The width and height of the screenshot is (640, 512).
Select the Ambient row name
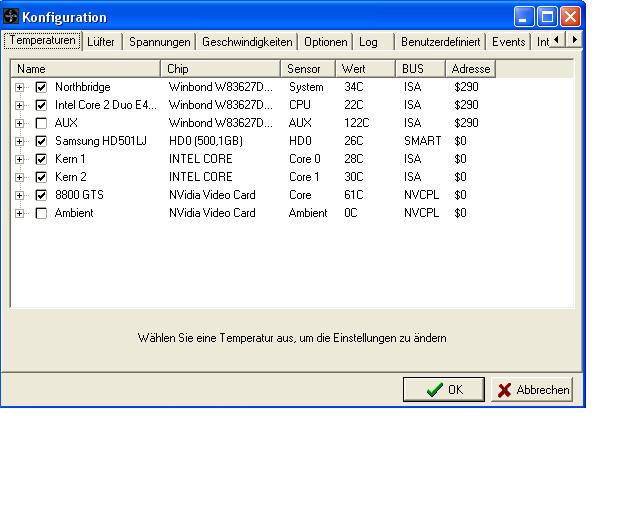point(74,213)
